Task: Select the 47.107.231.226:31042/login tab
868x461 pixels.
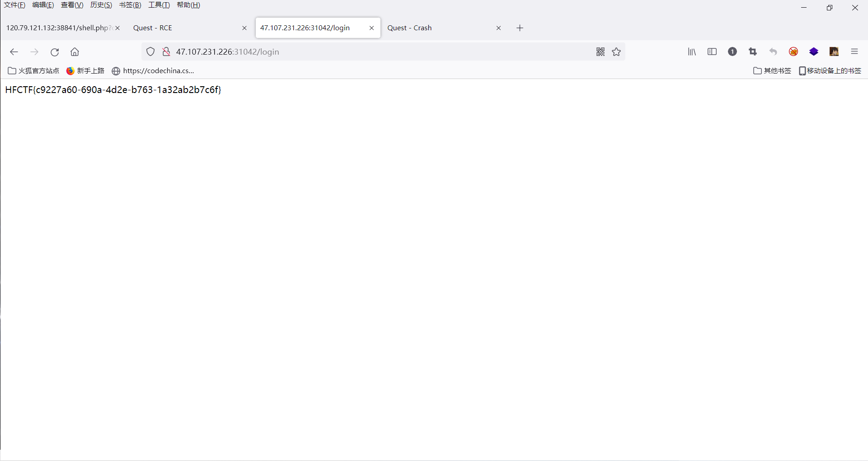Action: pyautogui.click(x=318, y=28)
